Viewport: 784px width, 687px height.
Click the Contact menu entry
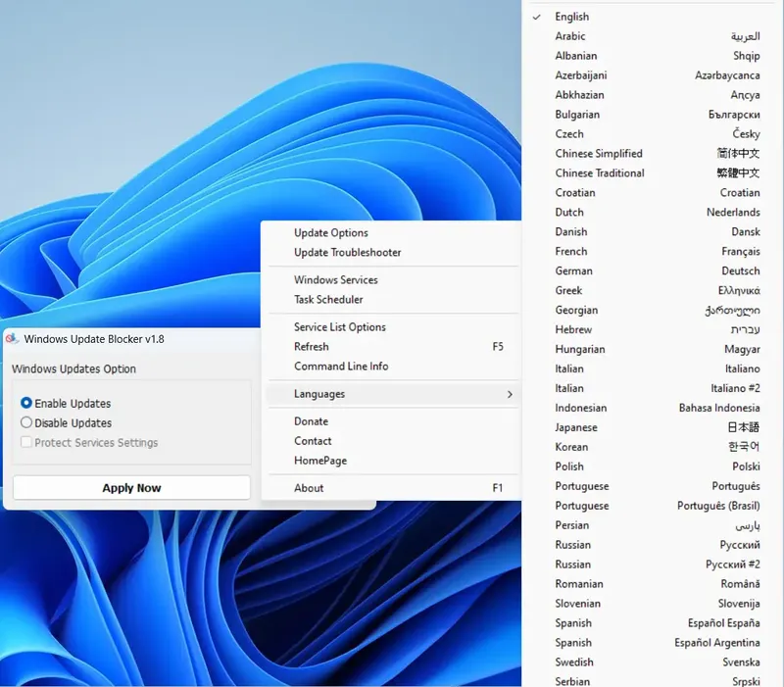click(x=393, y=440)
